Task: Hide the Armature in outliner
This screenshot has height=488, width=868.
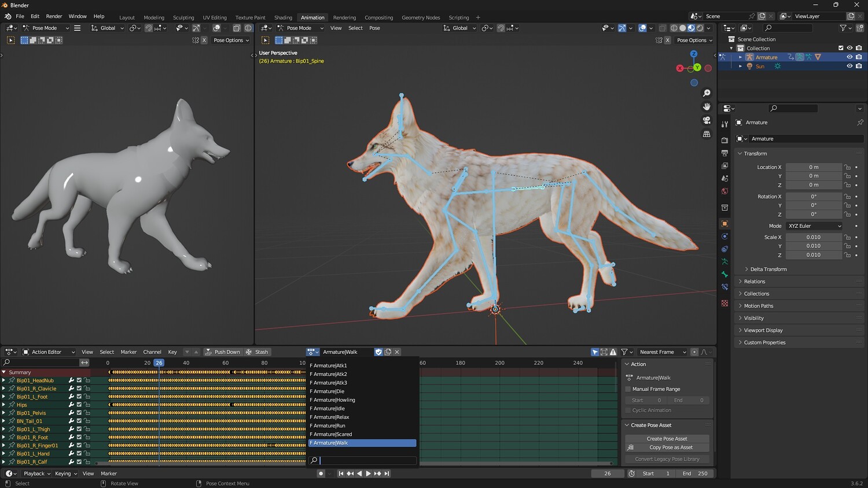Action: pos(849,57)
